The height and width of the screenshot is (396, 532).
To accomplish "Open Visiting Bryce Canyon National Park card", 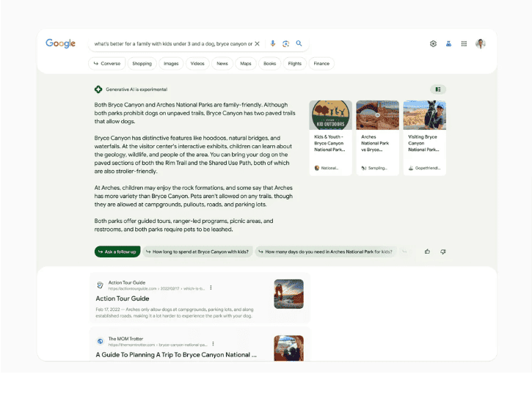I will (424, 138).
